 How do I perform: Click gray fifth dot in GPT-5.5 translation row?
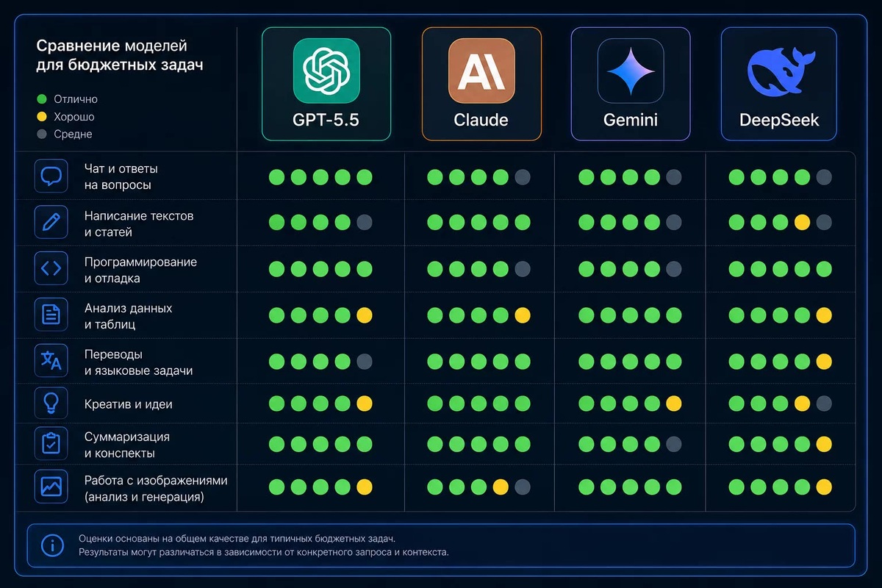(x=365, y=362)
